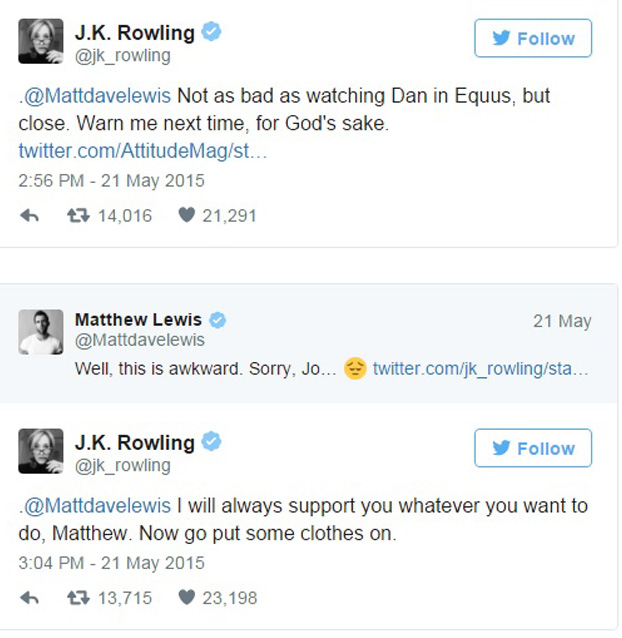The image size is (622, 638).
Task: Open the 3:04 PM - 21 May 2015 timestamp
Action: coord(111,563)
